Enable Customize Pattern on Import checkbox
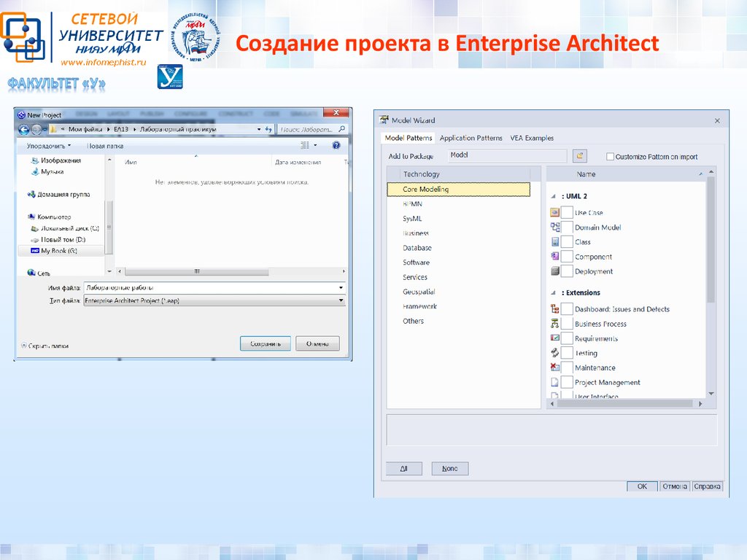Viewport: 747px width, 560px height. [x=610, y=157]
